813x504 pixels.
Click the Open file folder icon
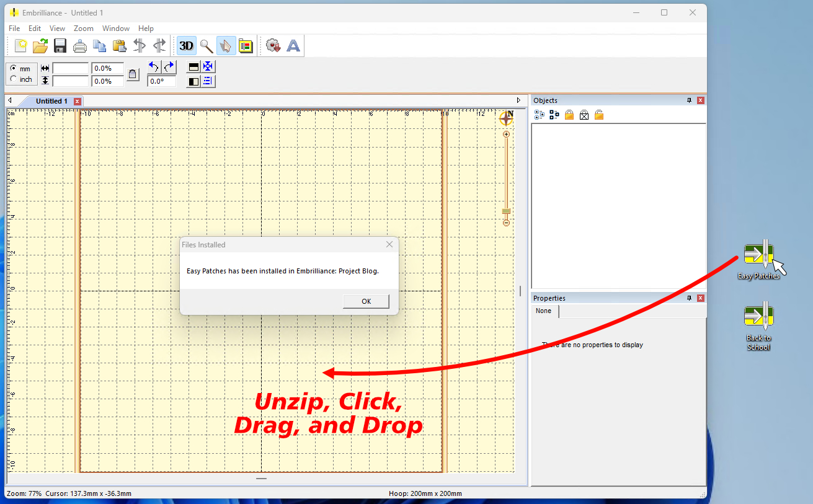coord(40,45)
